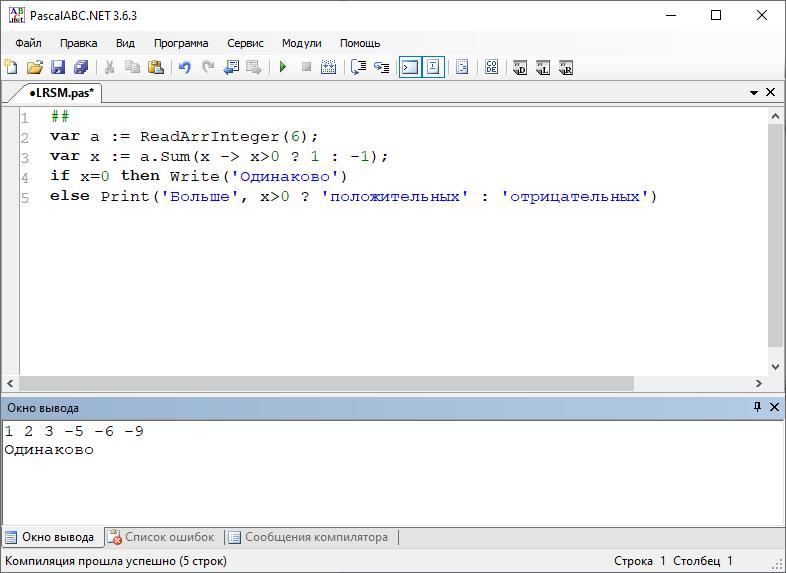Pin the Окно вывода panel

(757, 407)
